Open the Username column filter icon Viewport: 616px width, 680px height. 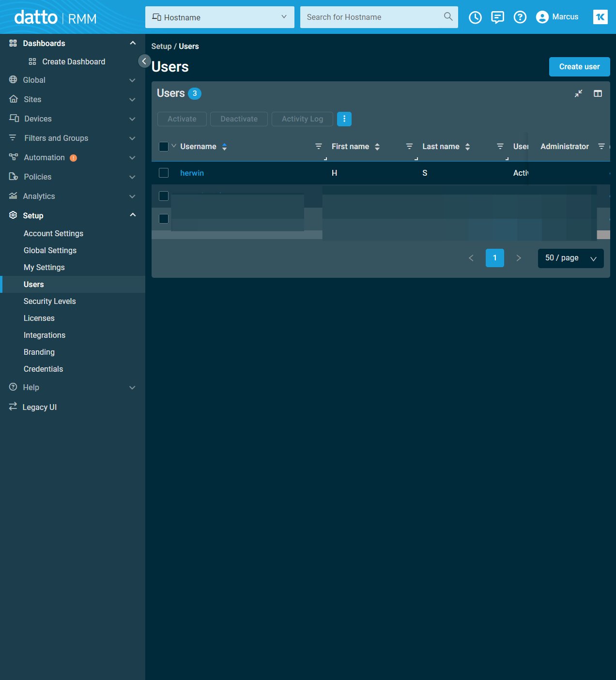[318, 146]
